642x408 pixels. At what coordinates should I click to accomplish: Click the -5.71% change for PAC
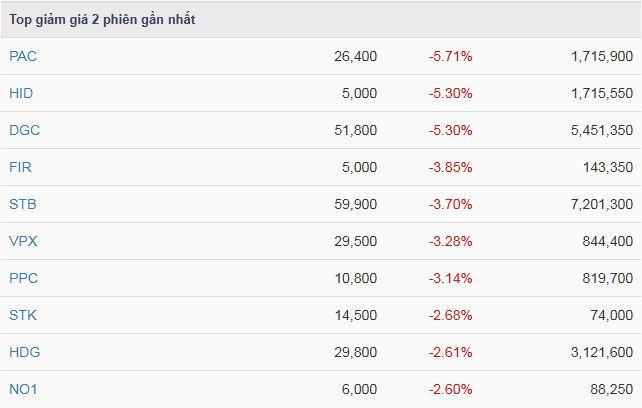[x=450, y=56]
